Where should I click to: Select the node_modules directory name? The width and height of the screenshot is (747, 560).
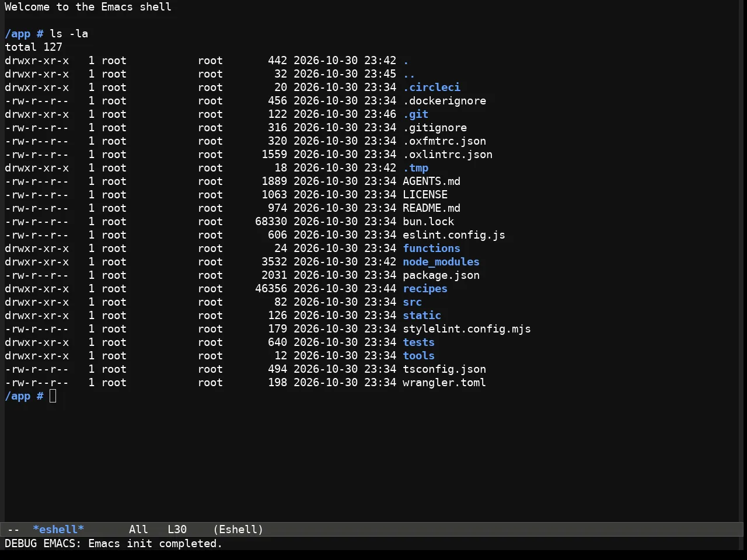pos(441,262)
